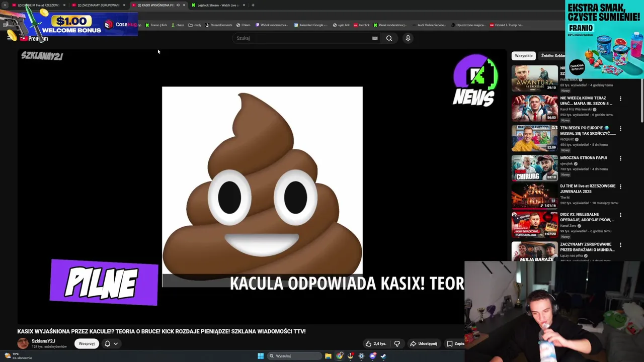Switch to DJ THE M live browser tab
The height and width of the screenshot is (362, 644).
pos(38,5)
